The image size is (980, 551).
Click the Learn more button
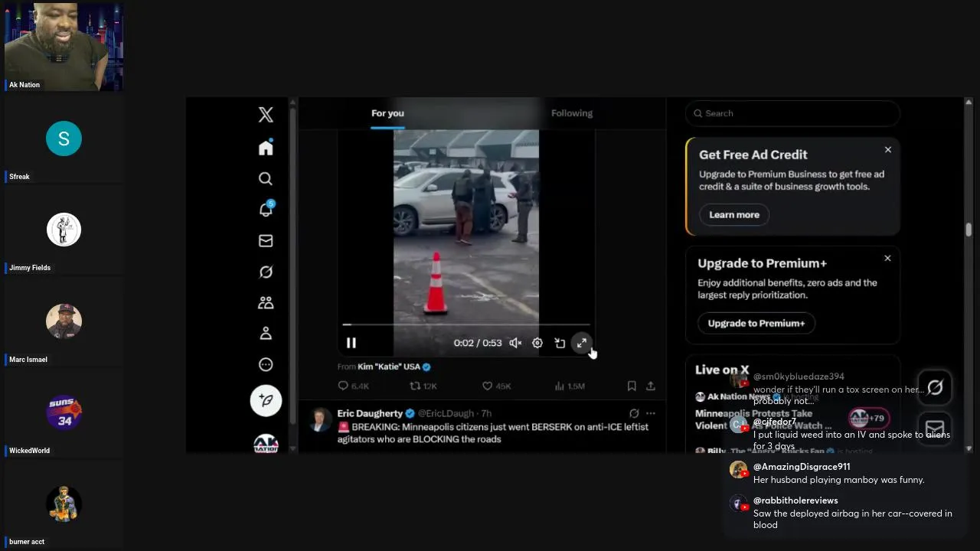[x=734, y=214]
